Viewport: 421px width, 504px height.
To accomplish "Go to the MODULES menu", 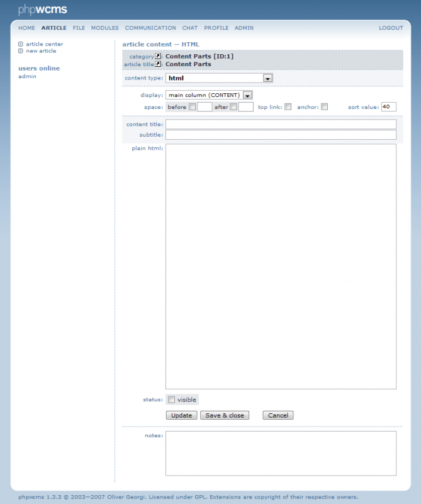I will click(x=104, y=28).
